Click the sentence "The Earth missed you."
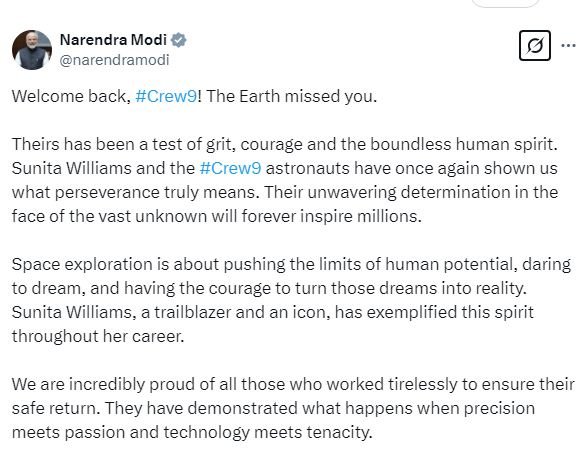This screenshot has width=587, height=466. tap(291, 96)
